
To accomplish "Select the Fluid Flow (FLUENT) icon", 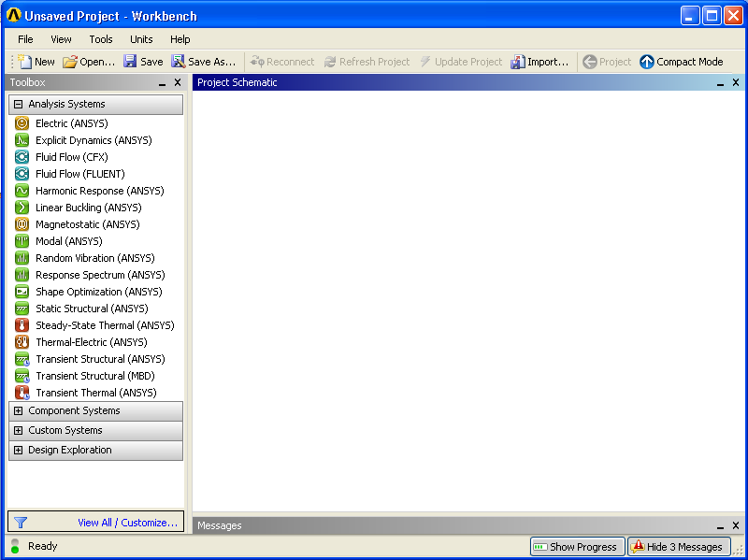I will click(22, 174).
